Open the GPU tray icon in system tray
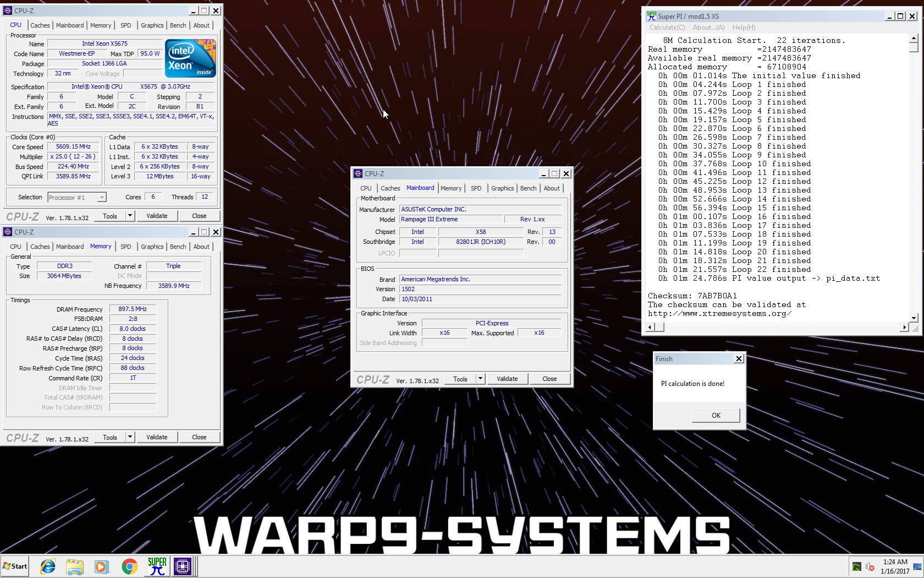The image size is (924, 578). pyautogui.click(x=856, y=566)
